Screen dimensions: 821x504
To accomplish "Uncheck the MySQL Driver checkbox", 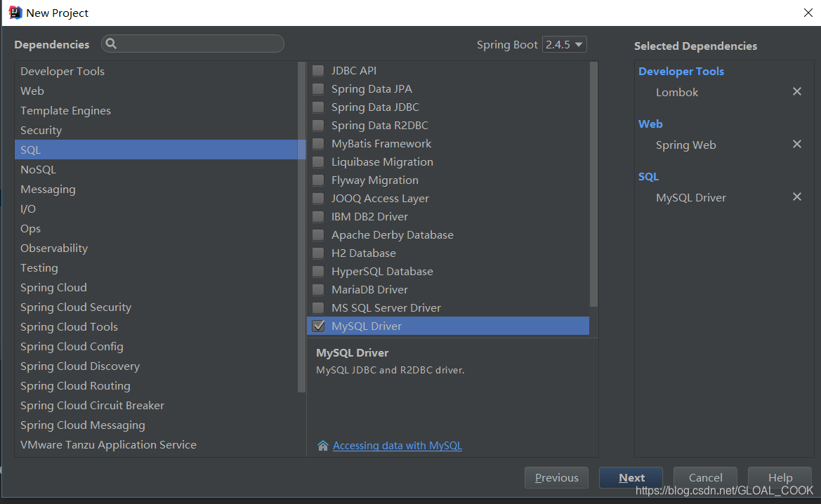I will tap(318, 326).
